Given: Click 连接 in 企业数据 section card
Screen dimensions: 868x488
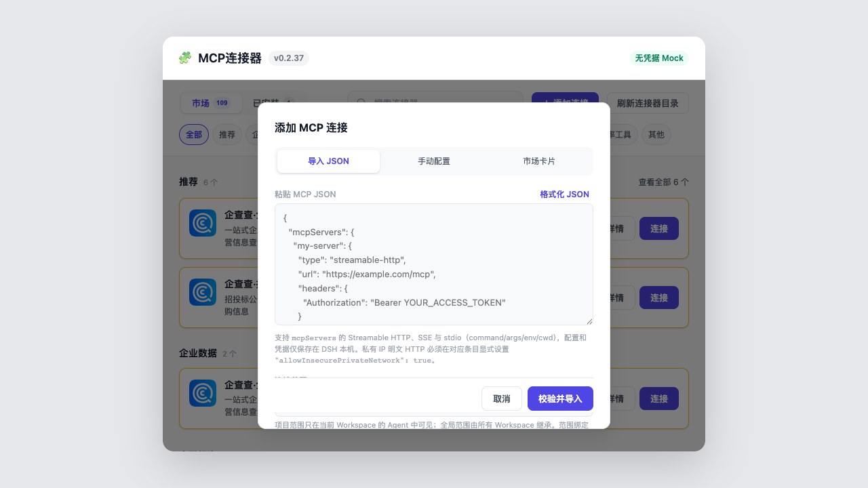Looking at the screenshot, I should [x=659, y=399].
